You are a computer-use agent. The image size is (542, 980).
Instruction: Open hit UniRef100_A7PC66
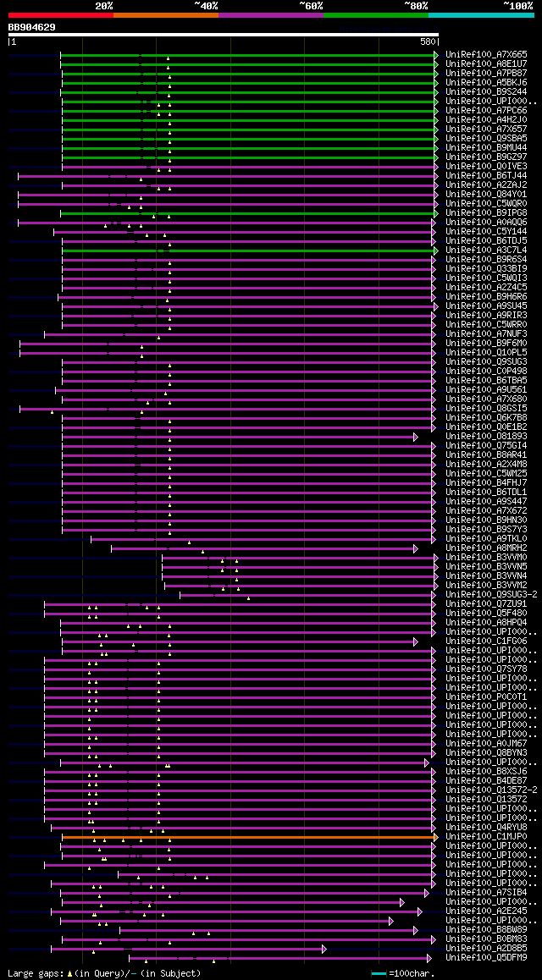[x=486, y=111]
